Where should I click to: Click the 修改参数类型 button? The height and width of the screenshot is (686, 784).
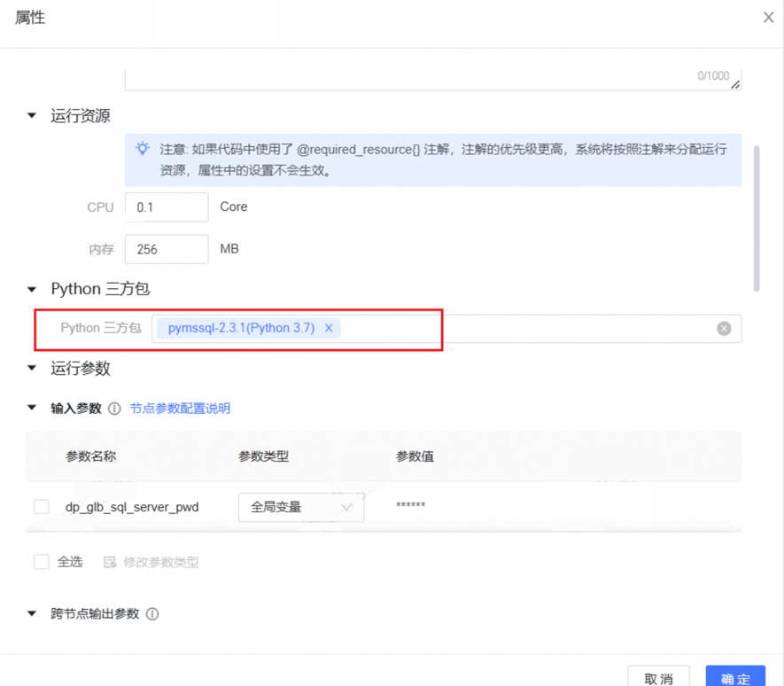(151, 563)
